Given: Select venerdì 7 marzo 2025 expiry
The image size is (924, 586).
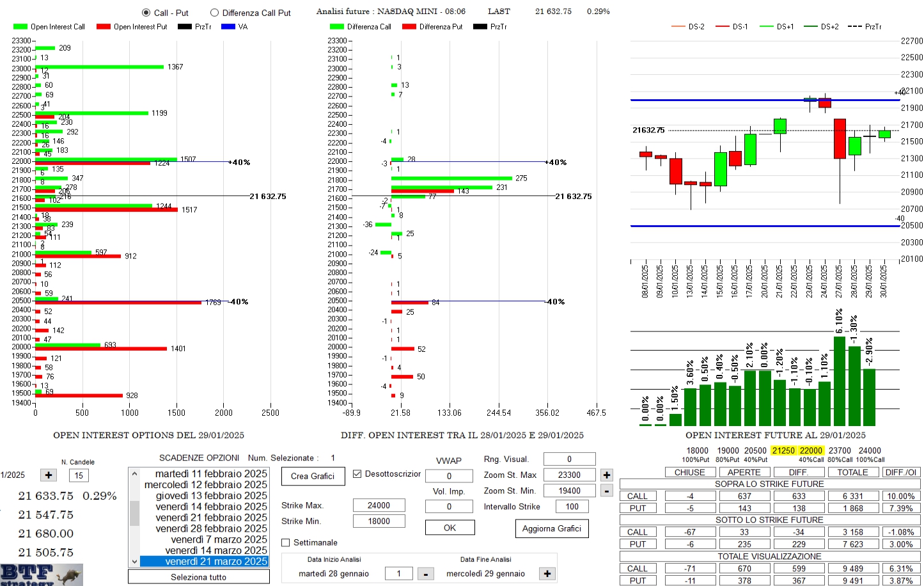Looking at the screenshot, I should click(x=204, y=539).
